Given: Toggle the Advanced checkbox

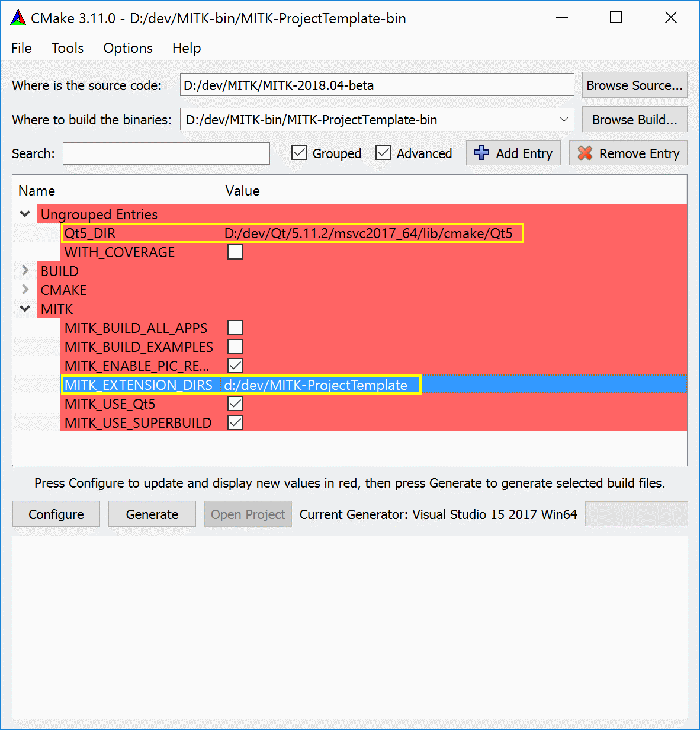Looking at the screenshot, I should 383,153.
